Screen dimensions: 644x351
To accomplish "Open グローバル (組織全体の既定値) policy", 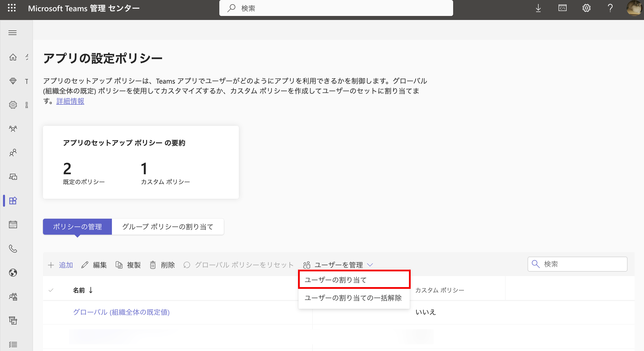I will [121, 312].
